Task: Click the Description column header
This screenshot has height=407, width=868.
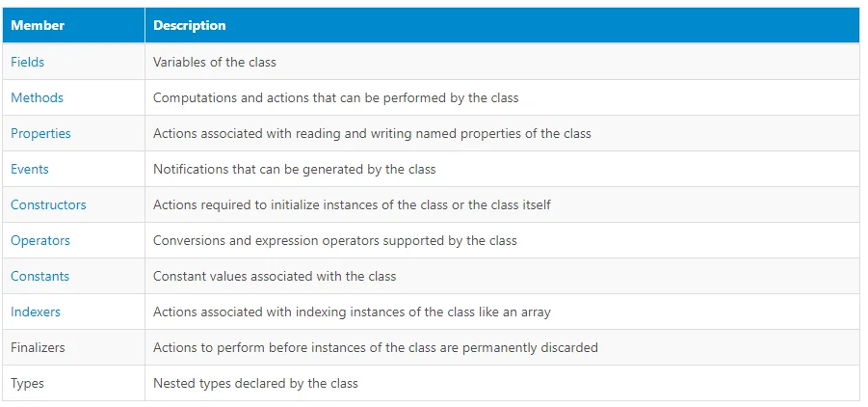Action: coord(190,26)
